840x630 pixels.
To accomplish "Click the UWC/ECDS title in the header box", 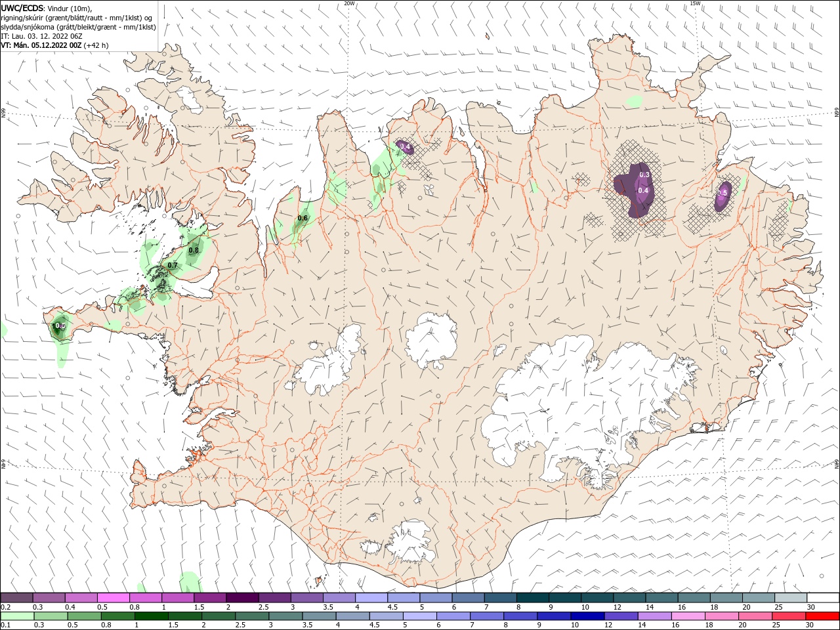I will click(22, 8).
